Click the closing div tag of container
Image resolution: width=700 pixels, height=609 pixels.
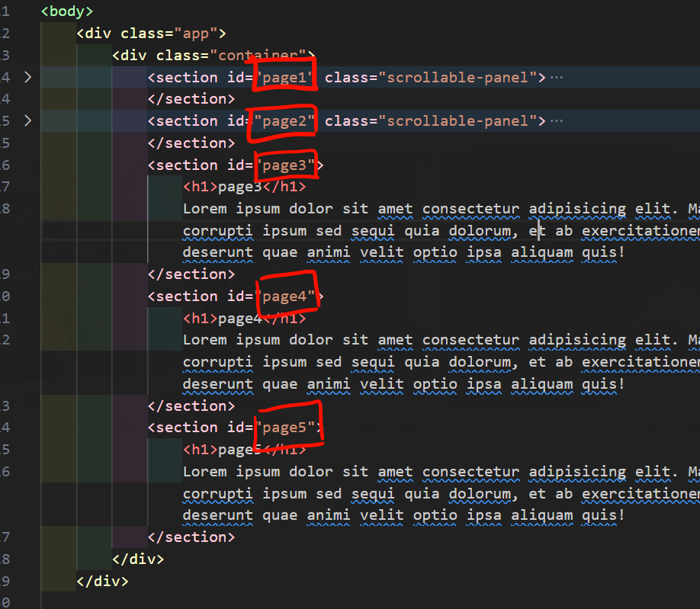138,559
